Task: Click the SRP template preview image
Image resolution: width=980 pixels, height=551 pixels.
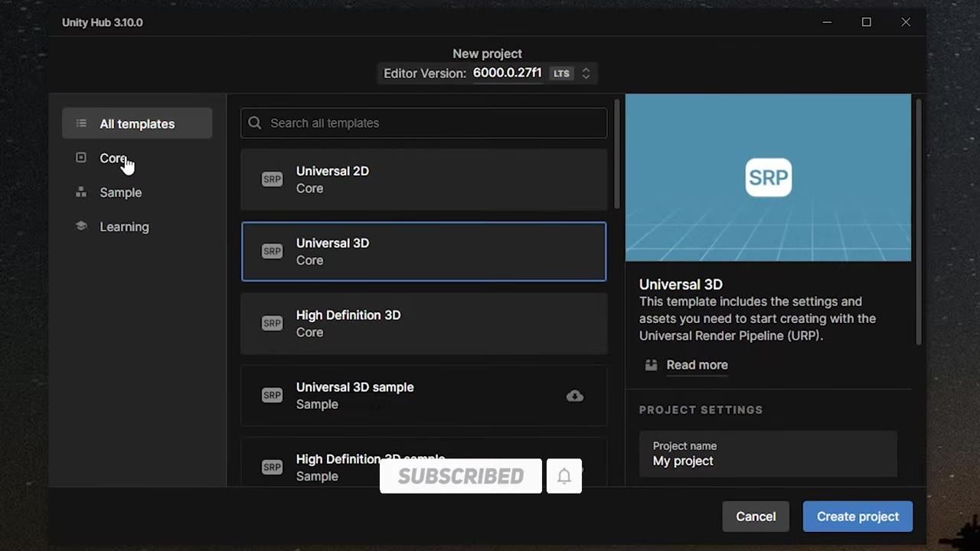Action: click(x=768, y=178)
